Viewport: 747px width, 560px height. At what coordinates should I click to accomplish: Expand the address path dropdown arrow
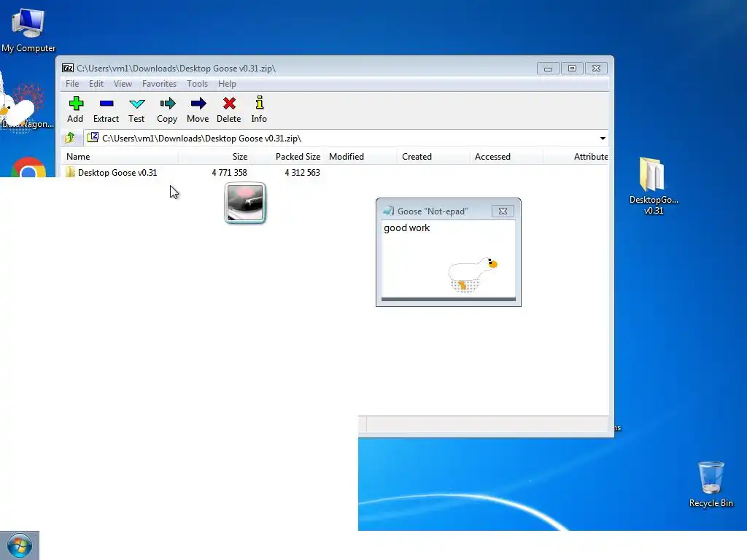coord(603,138)
